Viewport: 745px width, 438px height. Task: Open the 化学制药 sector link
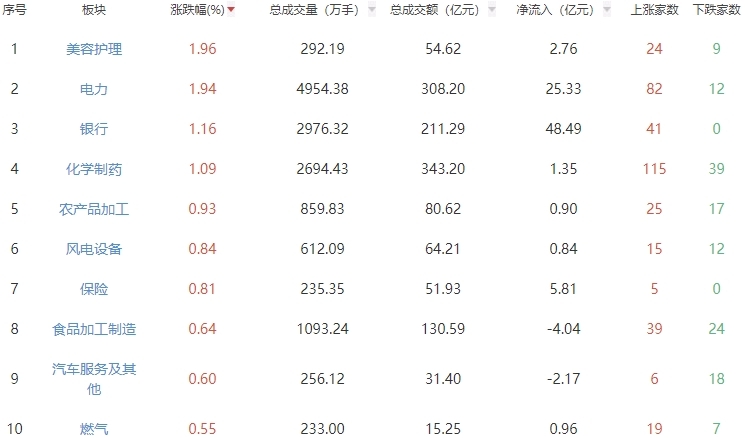coord(94,169)
